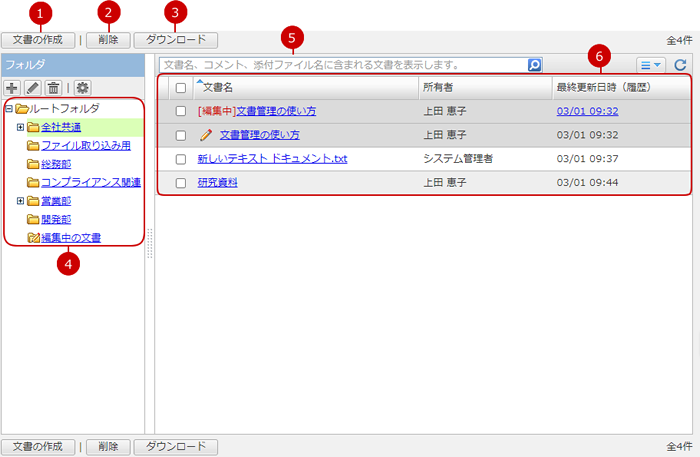Click pencil icon beside 文書管理の使い方

206,135
